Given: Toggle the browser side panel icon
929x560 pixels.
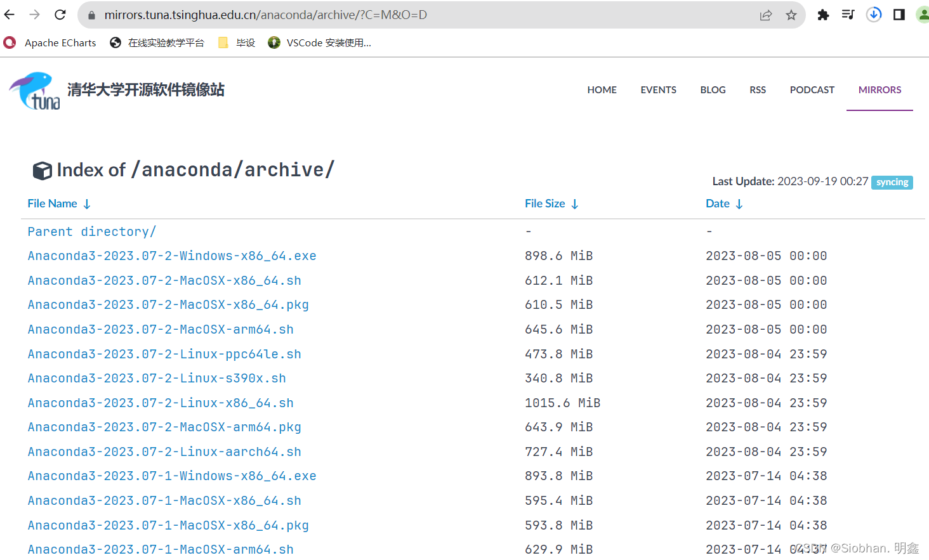Looking at the screenshot, I should [899, 15].
